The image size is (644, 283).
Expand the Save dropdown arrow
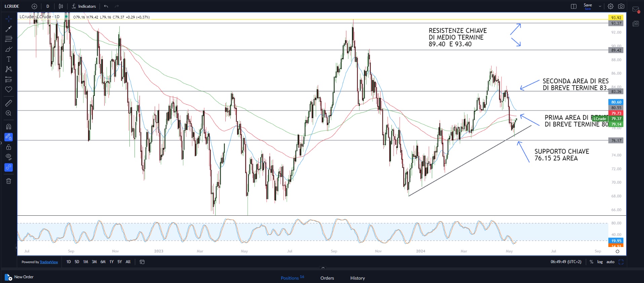600,6
